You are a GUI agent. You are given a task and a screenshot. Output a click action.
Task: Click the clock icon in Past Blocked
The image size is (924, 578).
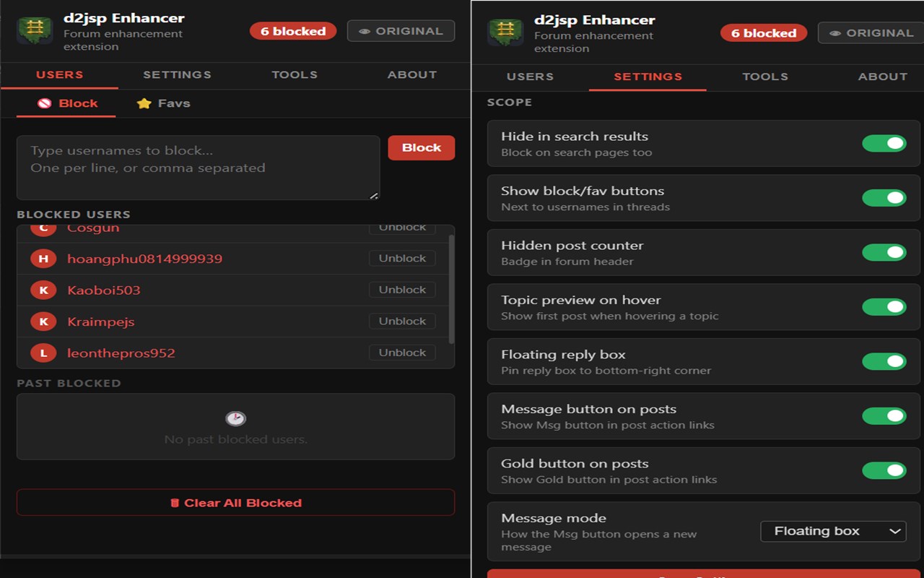236,418
